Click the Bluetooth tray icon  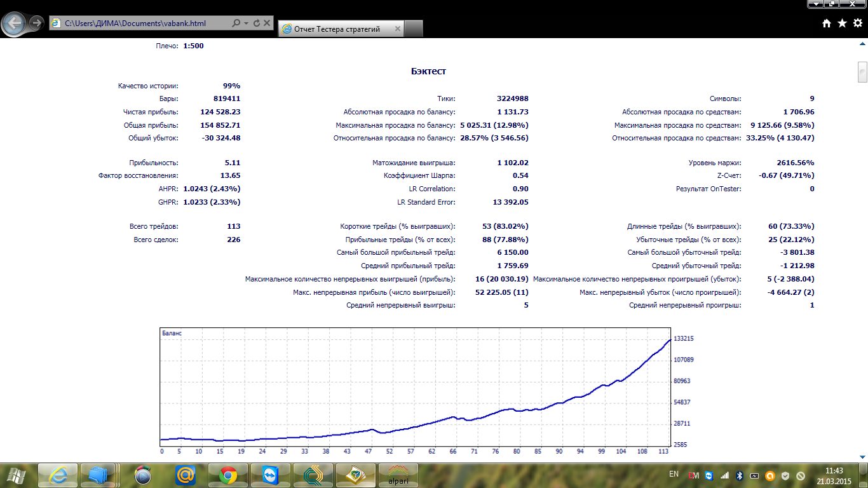coord(740,475)
